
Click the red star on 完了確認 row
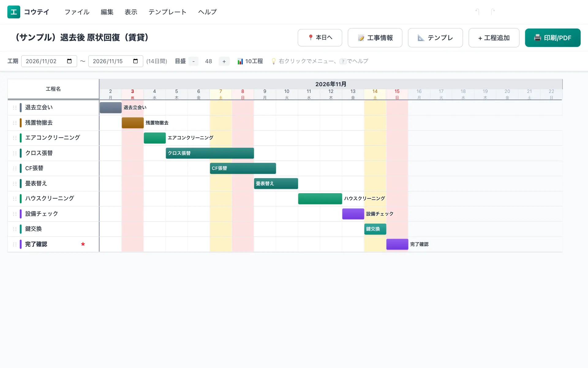pyautogui.click(x=83, y=244)
